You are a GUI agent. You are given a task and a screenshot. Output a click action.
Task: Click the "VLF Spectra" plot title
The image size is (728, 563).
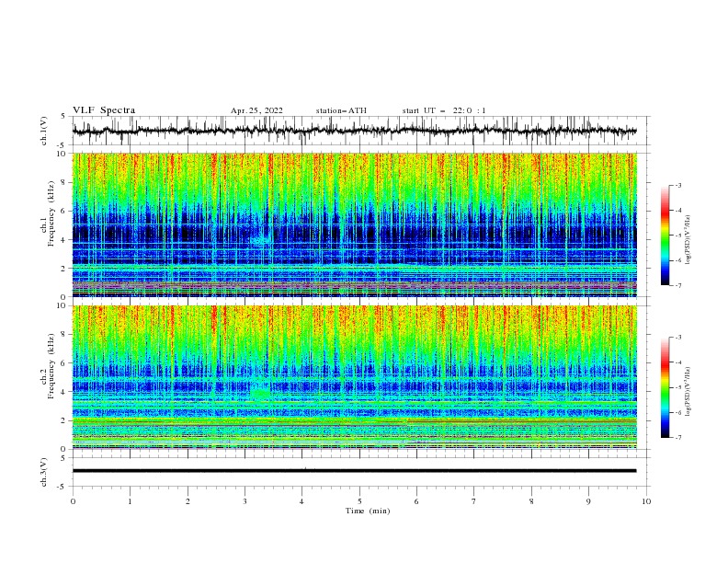pos(104,110)
